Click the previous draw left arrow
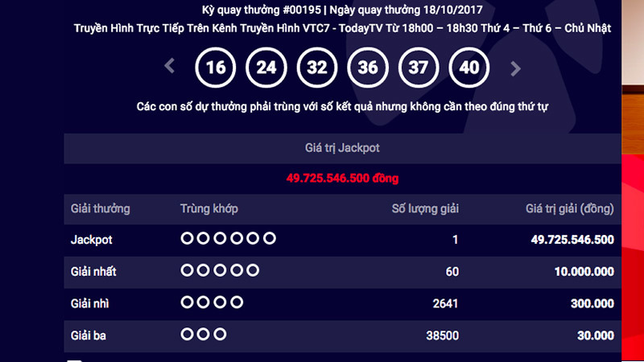Screen dimensions: 644x362 tap(170, 67)
